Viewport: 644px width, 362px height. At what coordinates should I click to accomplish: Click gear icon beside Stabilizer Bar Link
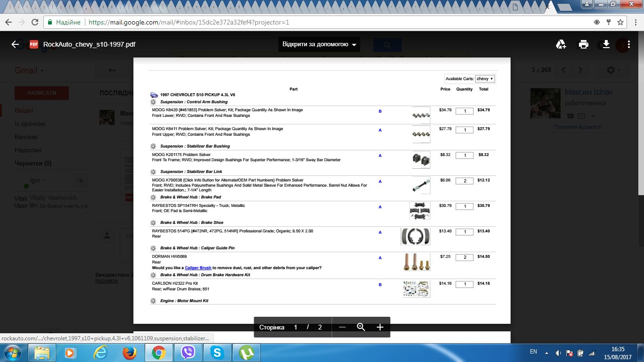153,172
